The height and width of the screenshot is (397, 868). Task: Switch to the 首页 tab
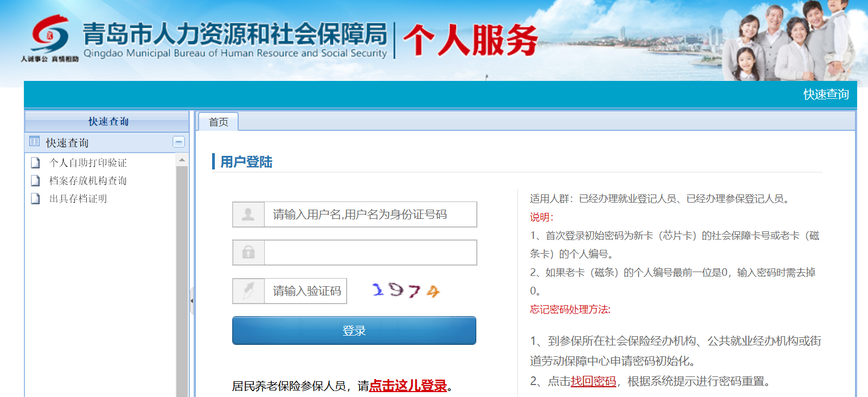(x=219, y=122)
